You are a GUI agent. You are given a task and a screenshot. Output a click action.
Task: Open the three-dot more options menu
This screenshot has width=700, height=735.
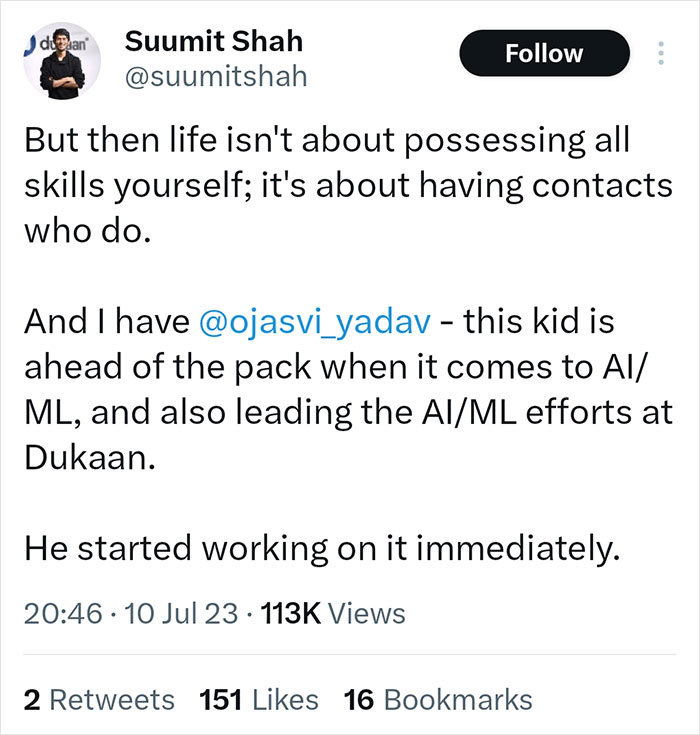[659, 54]
